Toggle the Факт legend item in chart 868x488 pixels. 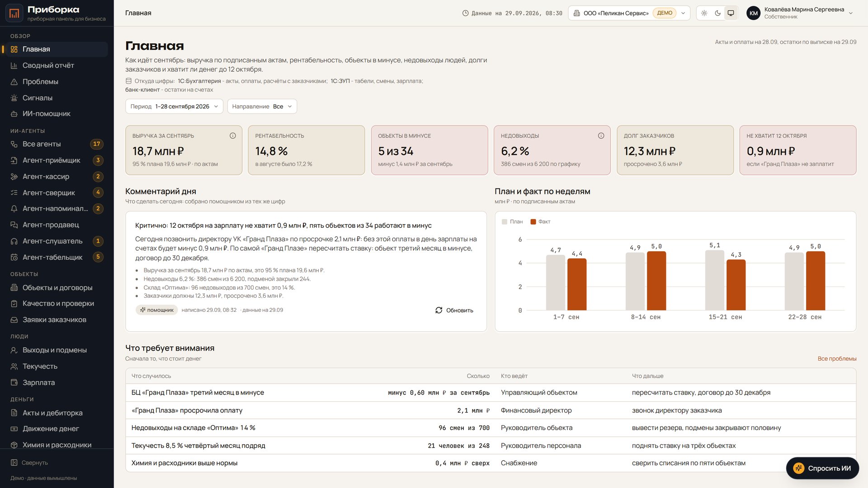click(x=540, y=222)
